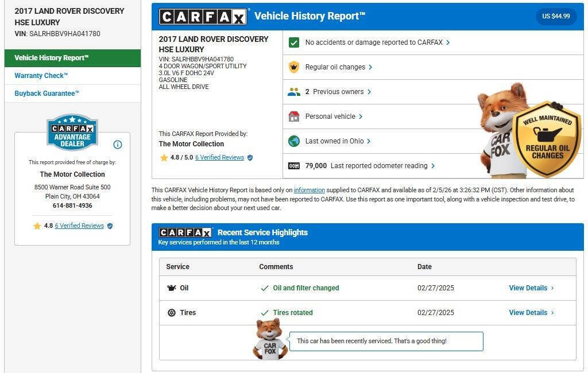Image resolution: width=588 pixels, height=373 pixels.
Task: Open the Warranty Check menu item
Action: tap(41, 76)
